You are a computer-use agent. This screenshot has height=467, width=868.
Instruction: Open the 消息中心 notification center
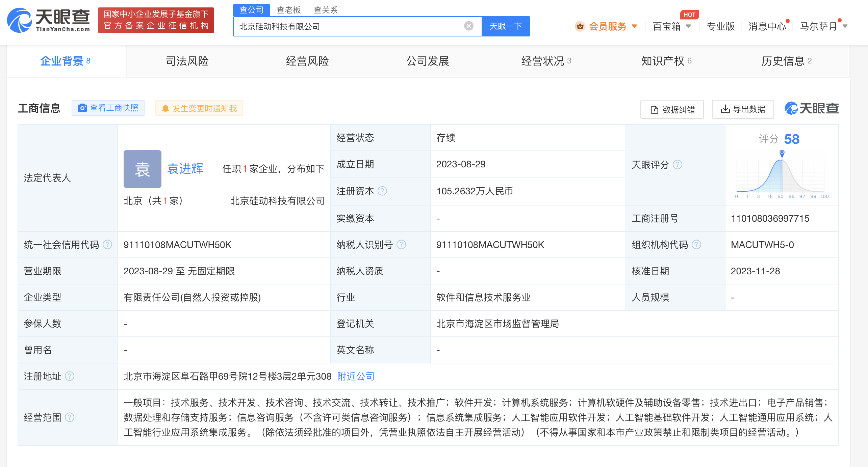(767, 26)
